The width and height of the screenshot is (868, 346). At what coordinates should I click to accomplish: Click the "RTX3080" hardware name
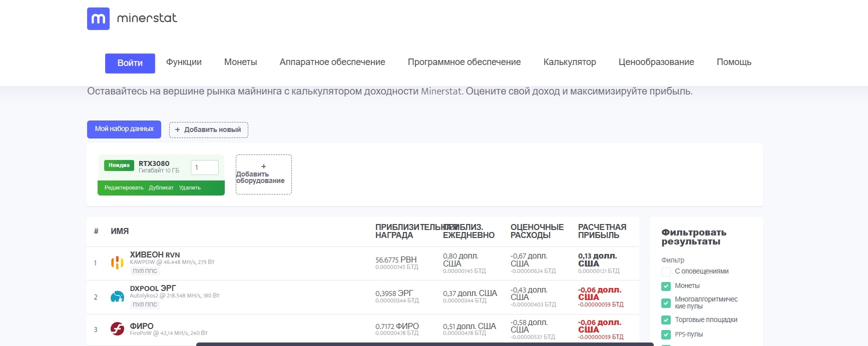[154, 163]
